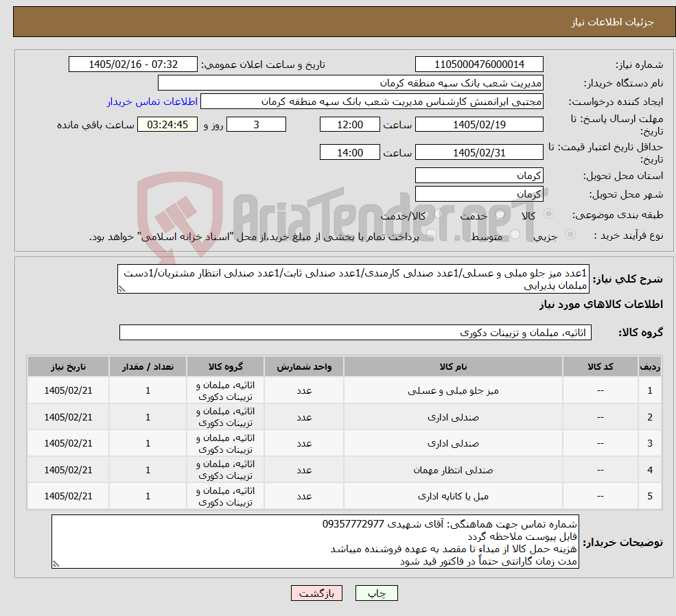Image resolution: width=676 pixels, height=616 pixels.
Task: Click the توضیحات خریدار text area
Action: (x=315, y=541)
